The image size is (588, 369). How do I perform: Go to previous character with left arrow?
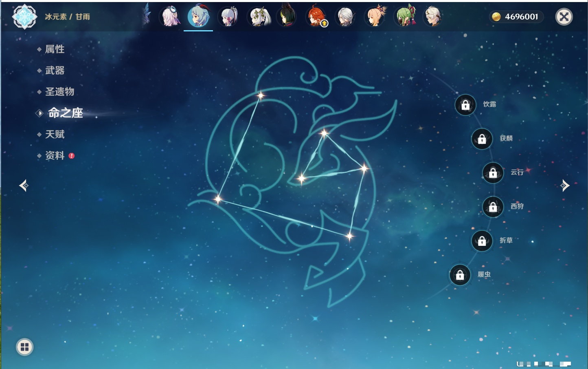[x=24, y=186]
